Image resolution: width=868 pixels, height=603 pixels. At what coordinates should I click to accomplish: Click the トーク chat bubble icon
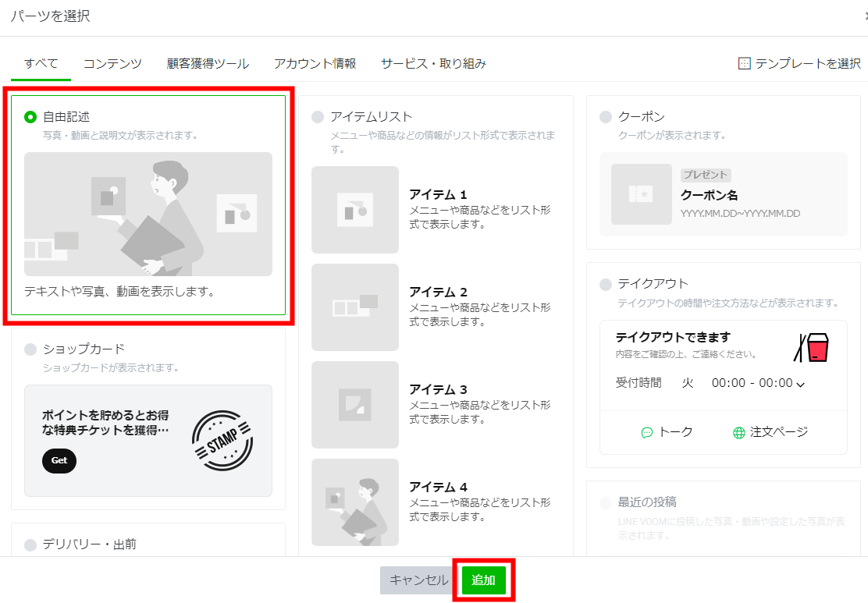pyautogui.click(x=646, y=432)
